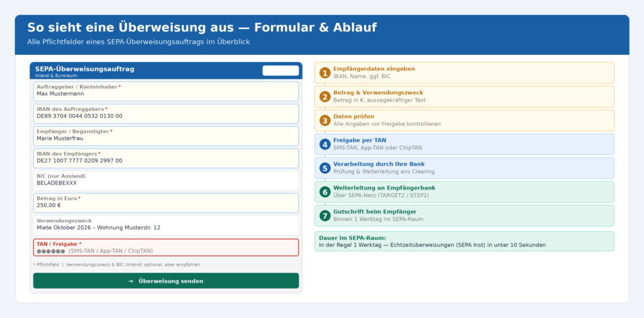Click the Pflichtfeld footnote under the form
The width and height of the screenshot is (644, 318).
tap(116, 265)
